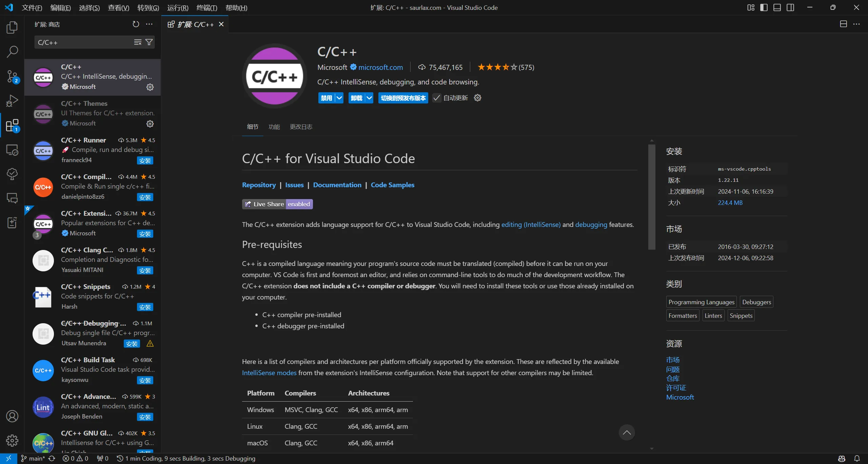
Task: Open Run and Debug view
Action: pos(12,101)
